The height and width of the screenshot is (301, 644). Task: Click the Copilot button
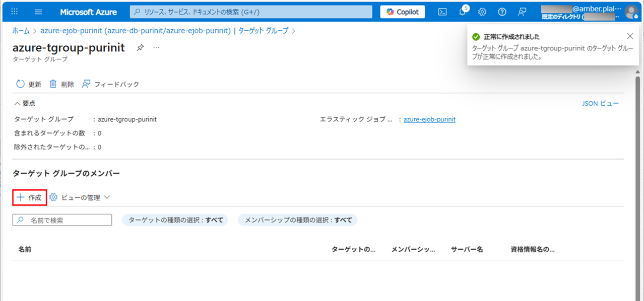pos(402,12)
